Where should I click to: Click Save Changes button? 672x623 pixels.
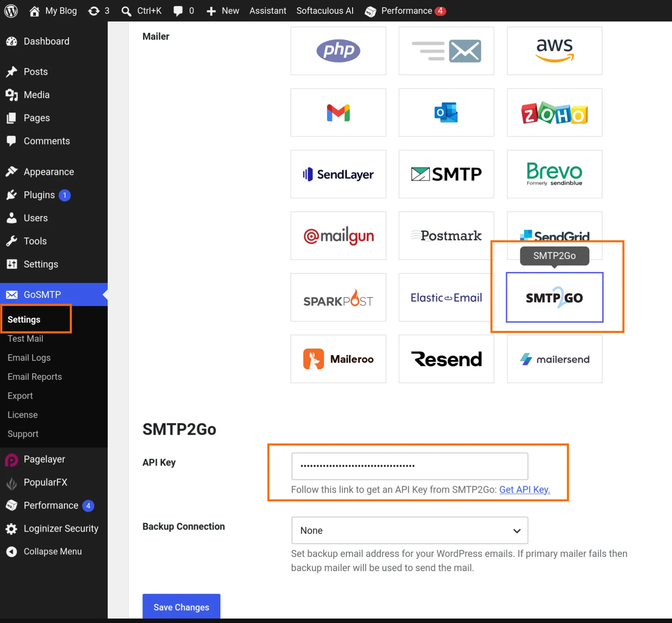181,606
